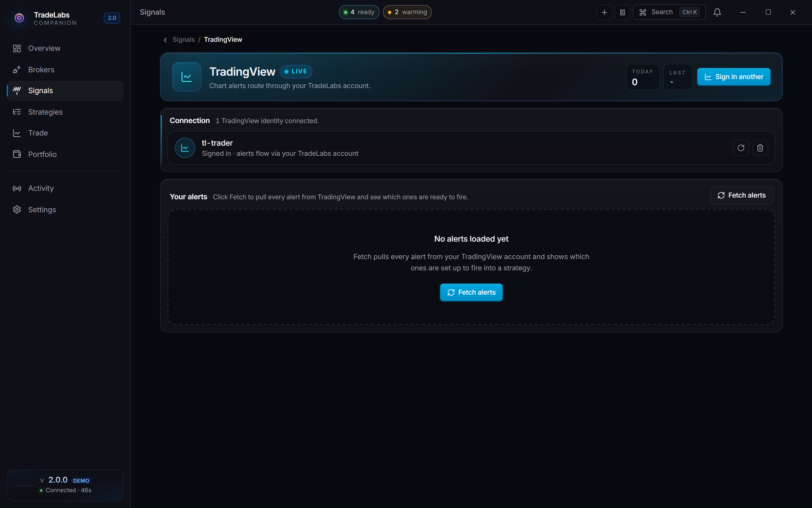The height and width of the screenshot is (508, 812).
Task: Click Fetch alerts in Your alerts header
Action: (741, 195)
